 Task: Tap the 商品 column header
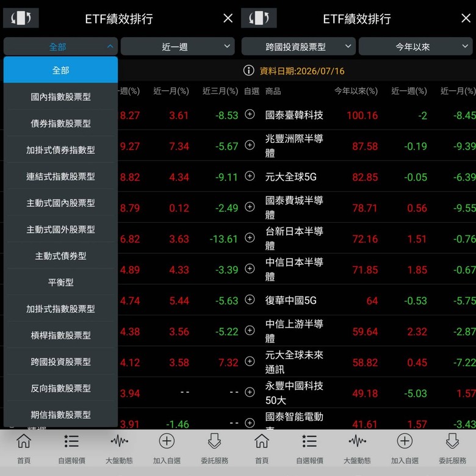tap(273, 91)
